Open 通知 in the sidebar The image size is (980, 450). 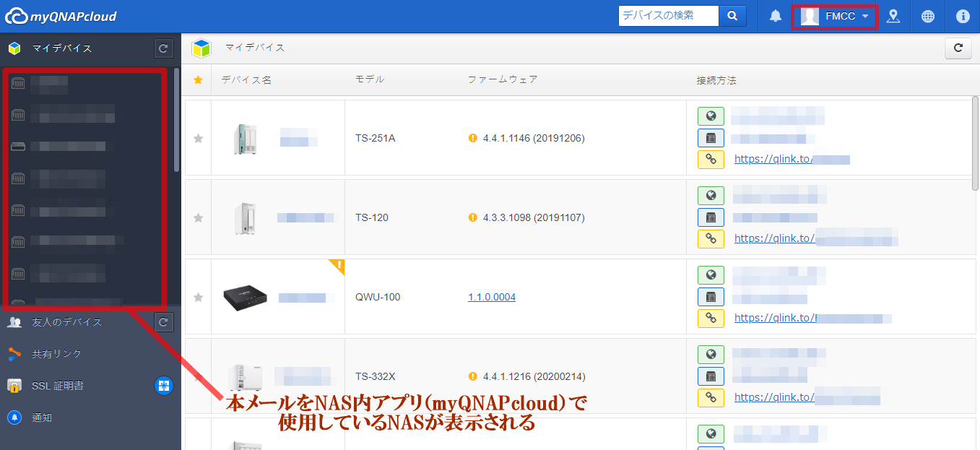point(42,417)
